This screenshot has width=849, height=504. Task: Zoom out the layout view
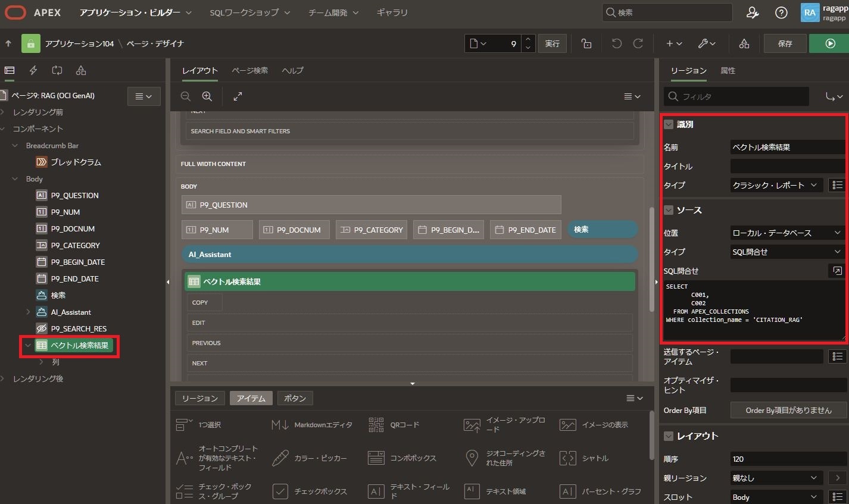(186, 96)
